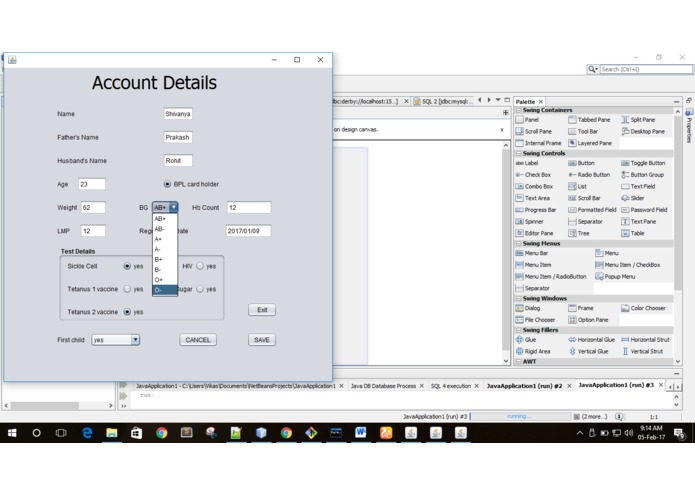Viewport: 695px width, 494px height.
Task: Collapse the Swing Containers section
Action: pos(519,110)
